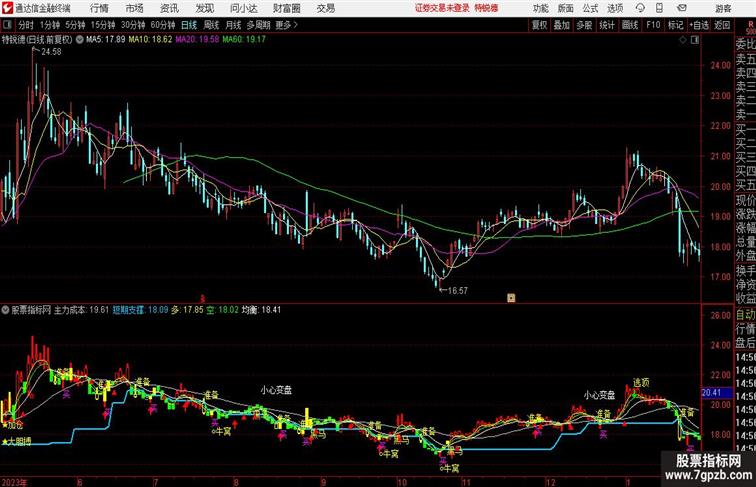Click the mobile phone icon
Image resolution: width=756 pixels, height=487 pixels.
[660, 8]
